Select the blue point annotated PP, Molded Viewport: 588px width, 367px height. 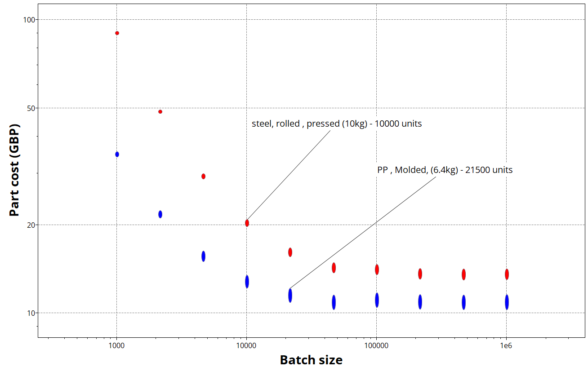click(290, 295)
